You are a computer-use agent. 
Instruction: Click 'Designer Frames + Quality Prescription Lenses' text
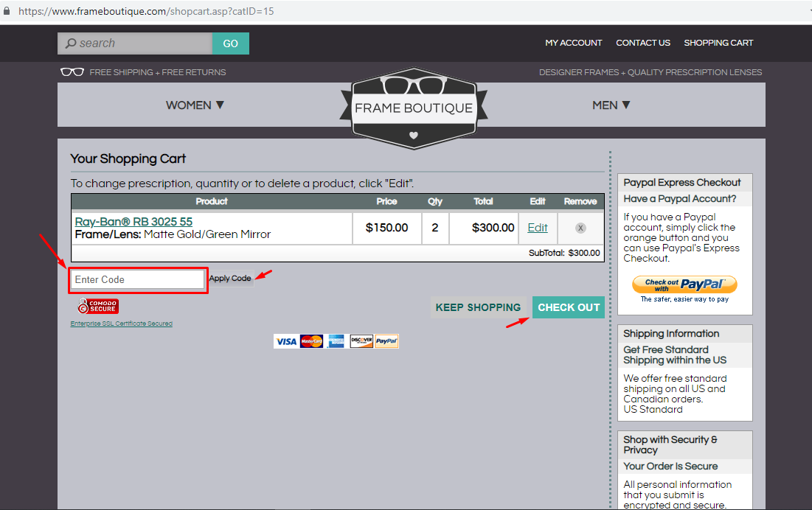point(650,72)
